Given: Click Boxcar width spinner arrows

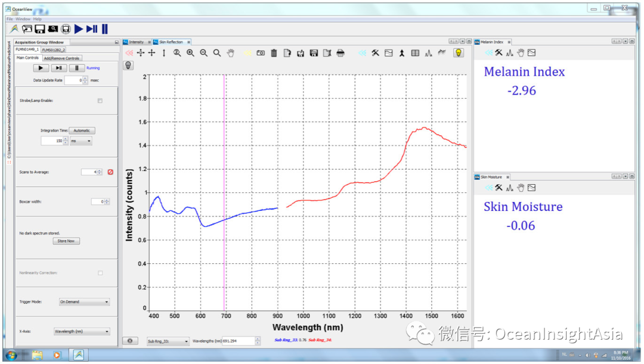Looking at the screenshot, I should (x=107, y=201).
